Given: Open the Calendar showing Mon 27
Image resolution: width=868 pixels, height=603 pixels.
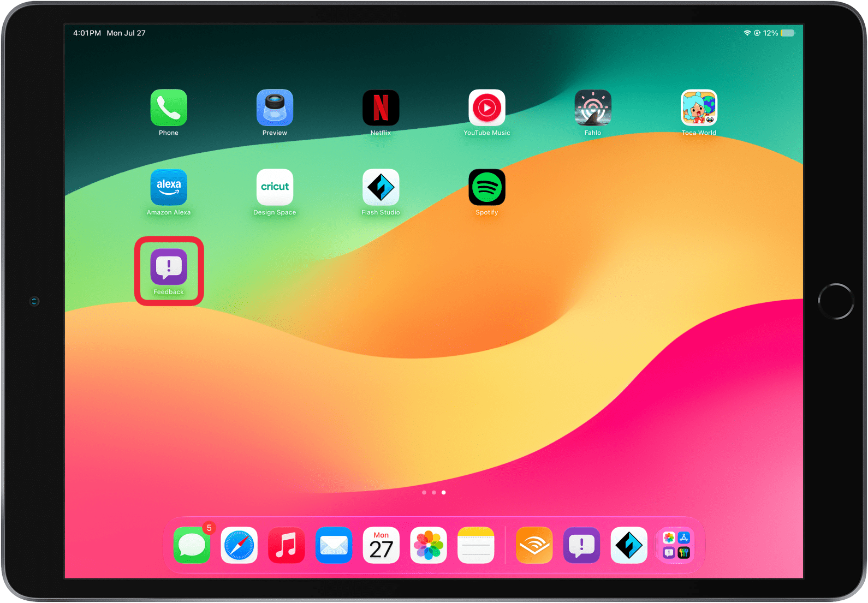Looking at the screenshot, I should 381,545.
